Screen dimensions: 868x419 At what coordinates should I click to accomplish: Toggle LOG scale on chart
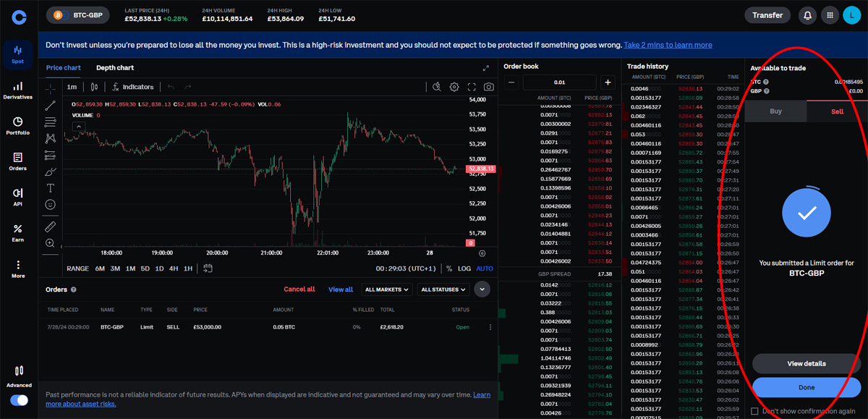coord(464,268)
